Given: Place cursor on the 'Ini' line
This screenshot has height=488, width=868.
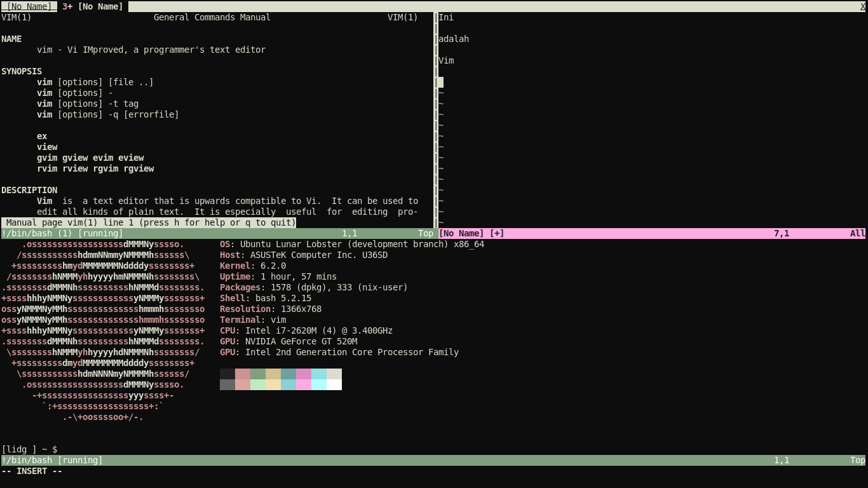Looking at the screenshot, I should pyautogui.click(x=446, y=17).
